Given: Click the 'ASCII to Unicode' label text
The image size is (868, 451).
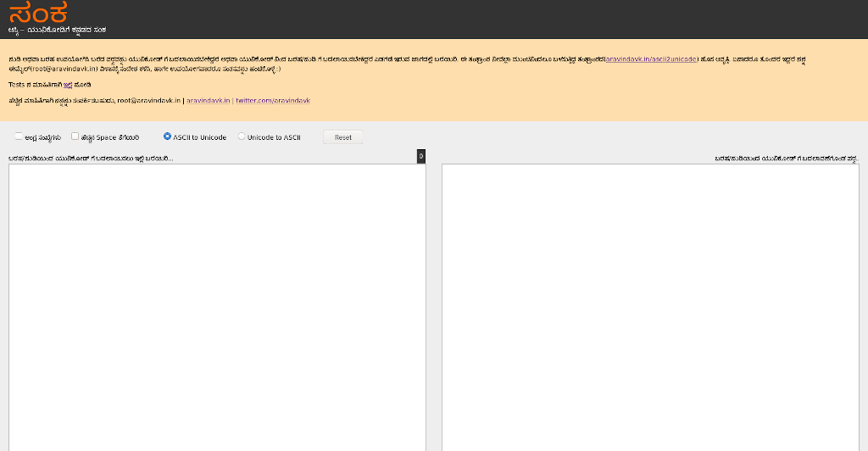Looking at the screenshot, I should tap(200, 136).
